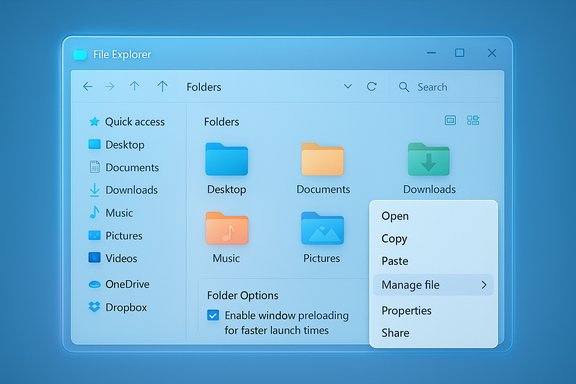576x384 pixels.
Task: Select the yellow Documents folder
Action: tap(323, 159)
